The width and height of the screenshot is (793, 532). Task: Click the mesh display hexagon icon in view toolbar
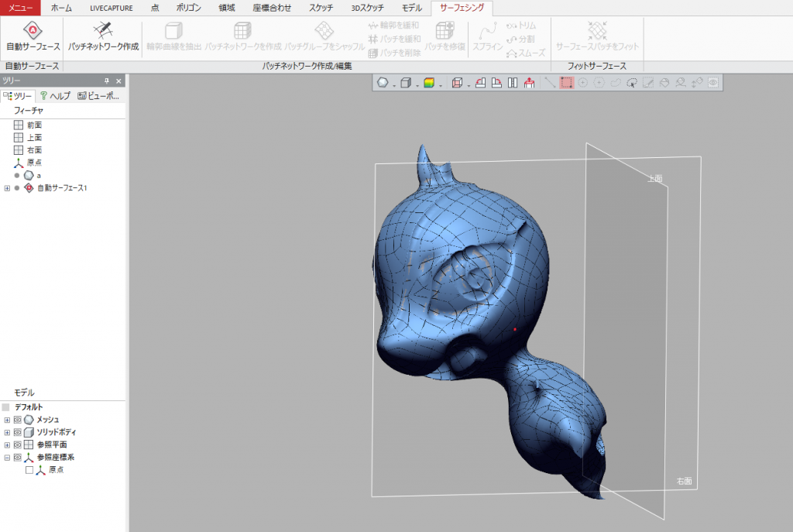click(x=383, y=82)
